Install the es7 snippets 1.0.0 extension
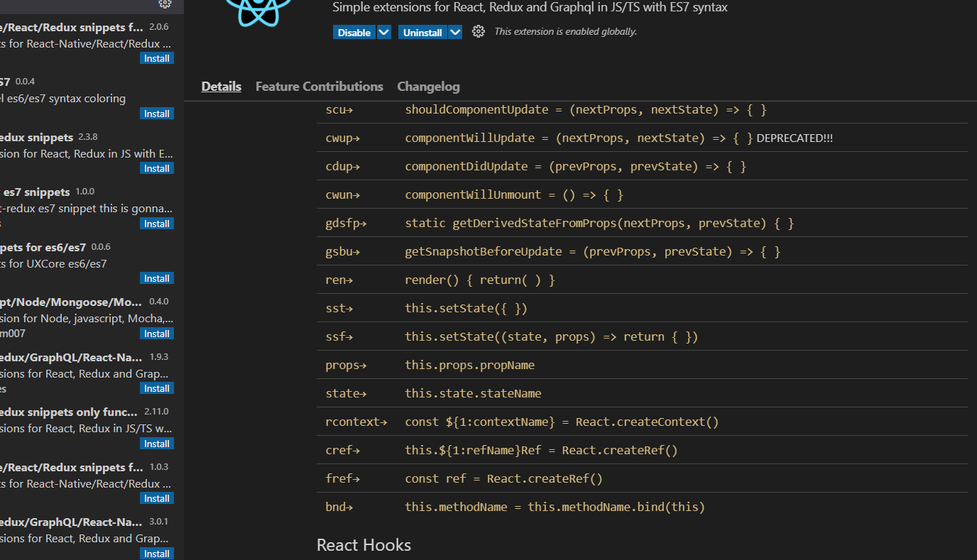The height and width of the screenshot is (560, 977). tap(157, 224)
